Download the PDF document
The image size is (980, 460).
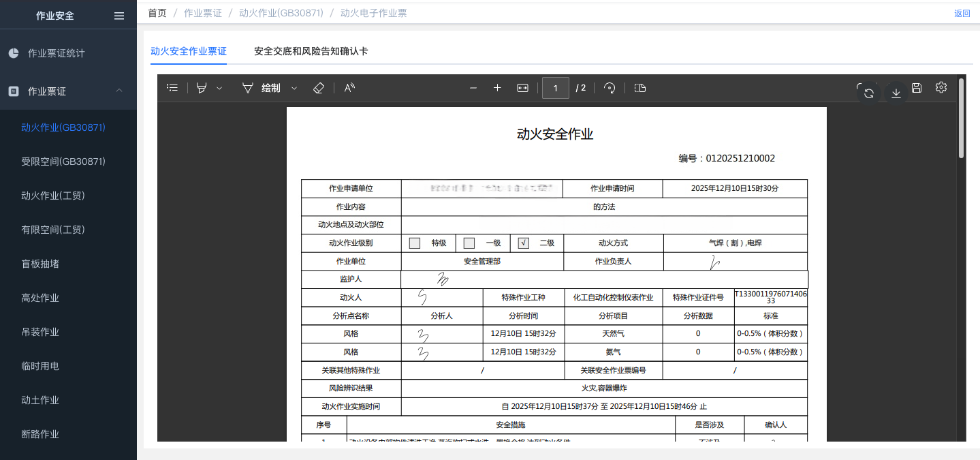896,93
